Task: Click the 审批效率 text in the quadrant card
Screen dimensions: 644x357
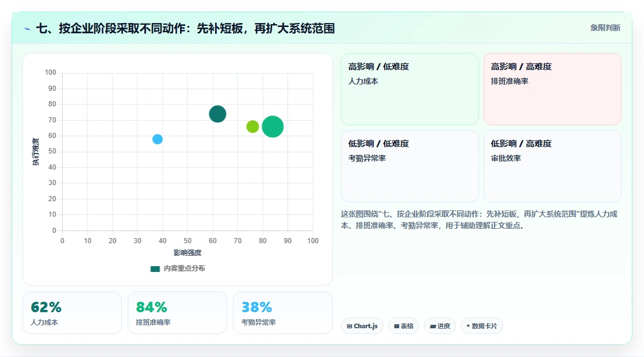Action: click(505, 158)
